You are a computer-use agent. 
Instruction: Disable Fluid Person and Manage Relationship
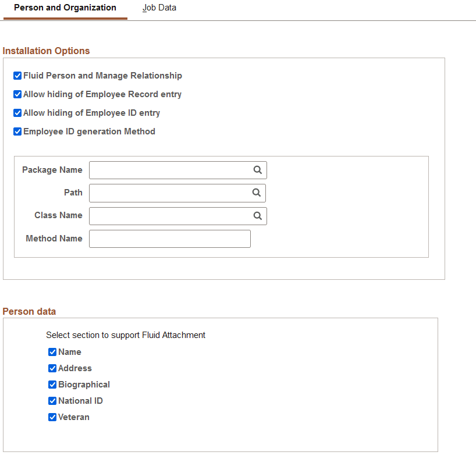tap(17, 76)
